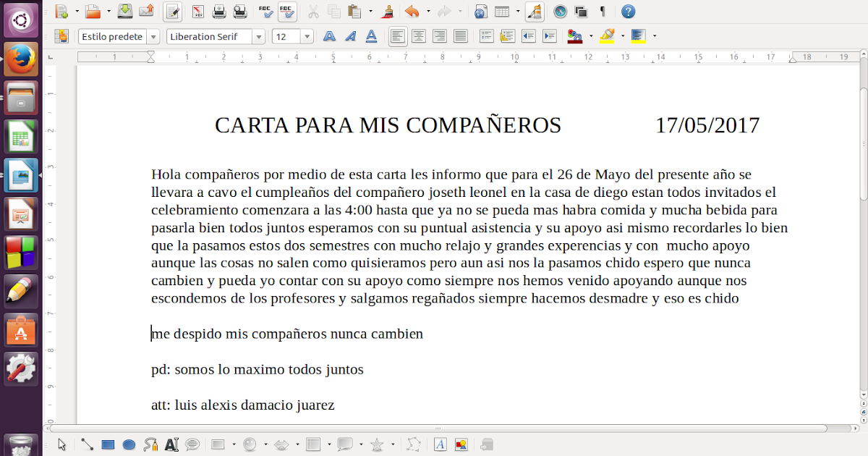This screenshot has height=456, width=868.
Task: Insert a Callout speech bubble
Action: (192, 444)
